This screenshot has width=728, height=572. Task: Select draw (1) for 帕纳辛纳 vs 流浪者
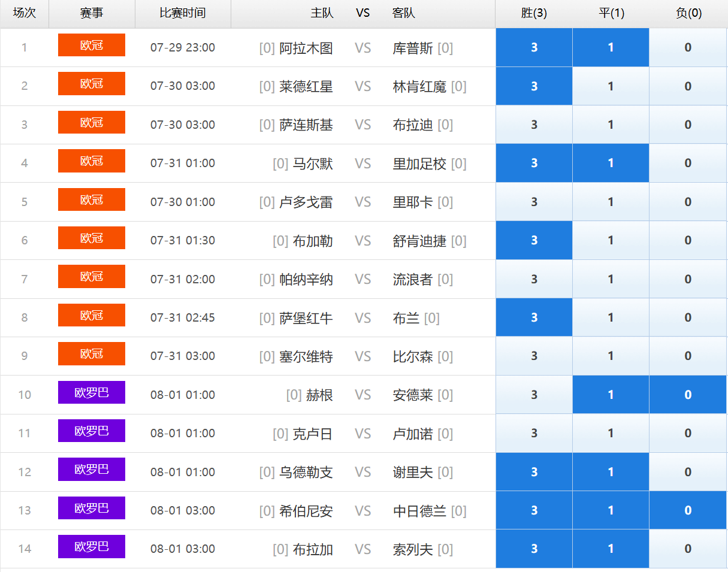611,279
